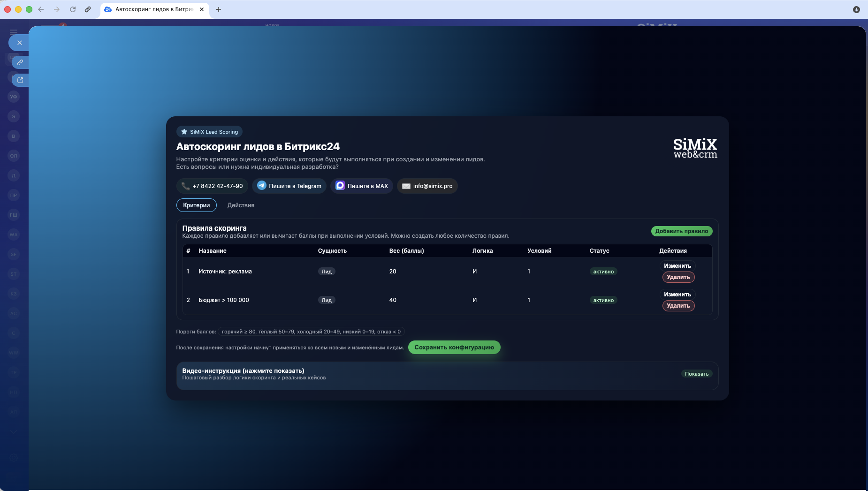Viewport: 868px width, 491px height.
Task: Copy link with side panel chain icon
Action: (20, 62)
